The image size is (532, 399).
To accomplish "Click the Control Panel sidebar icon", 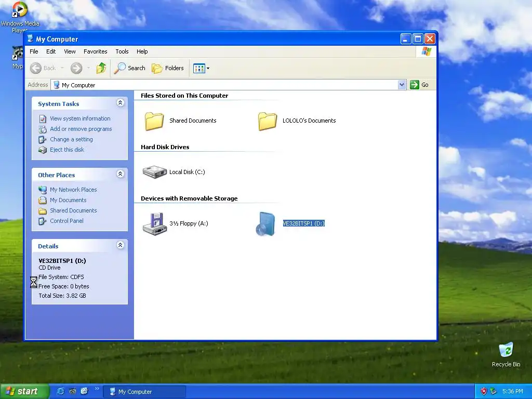I will tap(43, 221).
